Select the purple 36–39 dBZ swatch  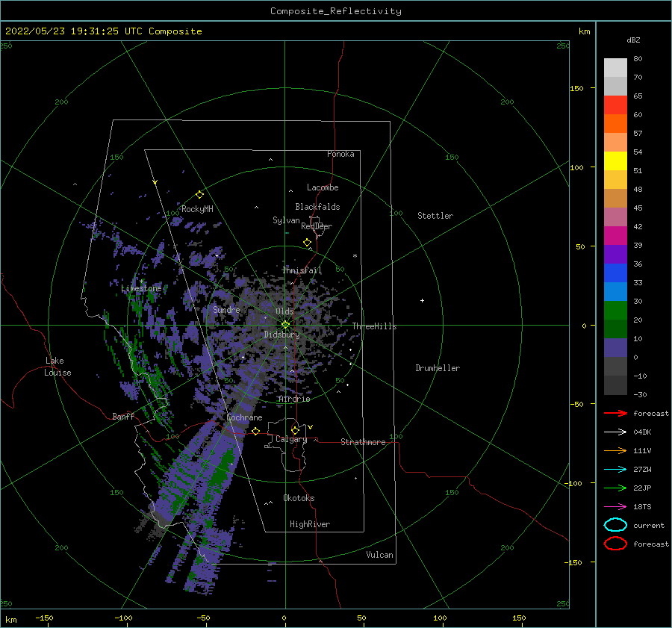(615, 254)
